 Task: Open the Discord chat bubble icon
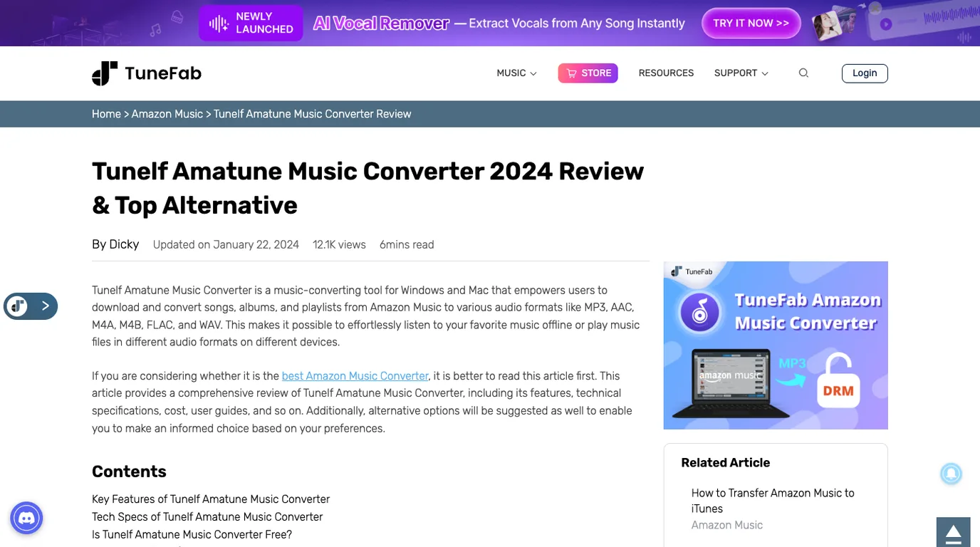[x=26, y=518]
